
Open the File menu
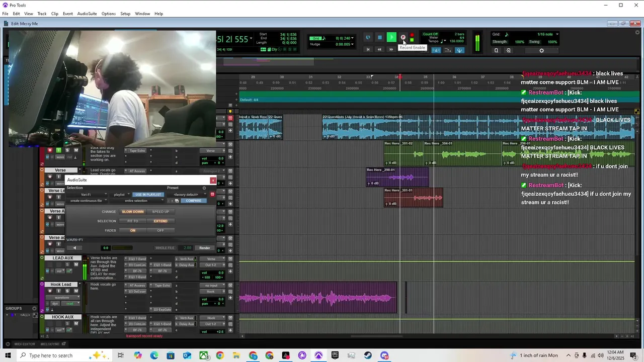5,14
